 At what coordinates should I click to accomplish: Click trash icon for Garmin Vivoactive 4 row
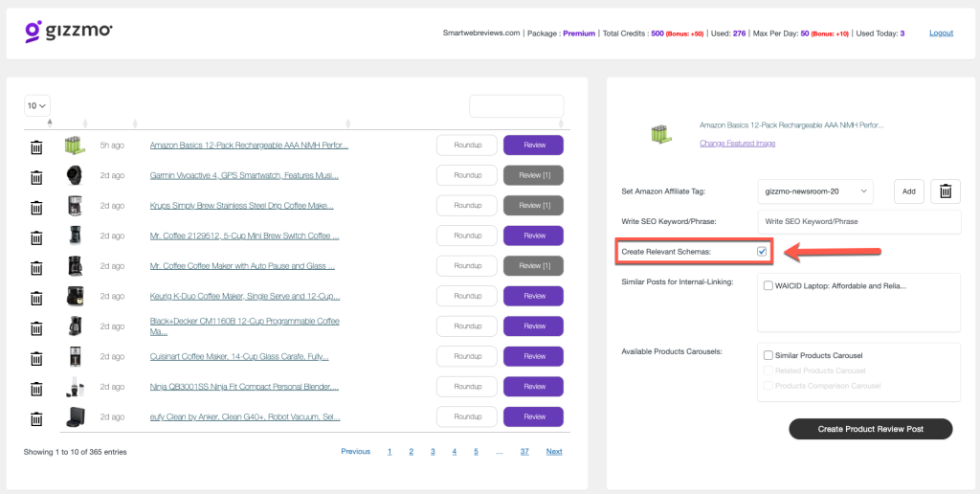pos(36,177)
